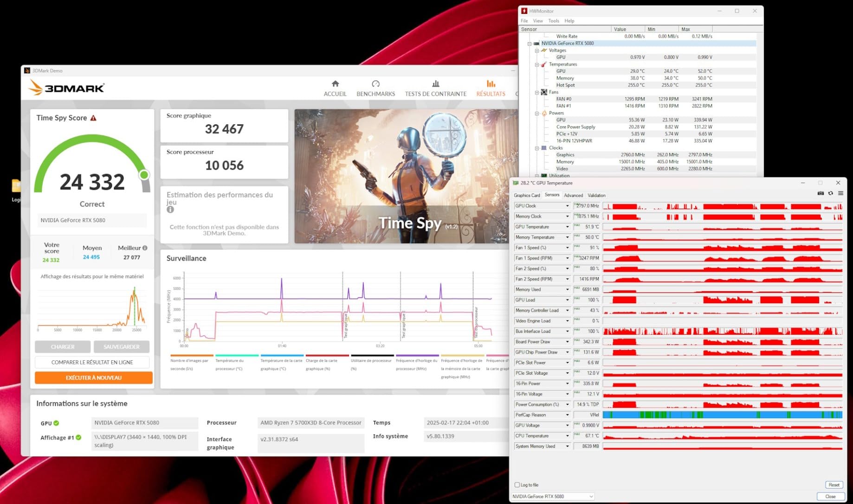
Task: Open the Tests de contrainte chart icon
Action: tap(435, 84)
